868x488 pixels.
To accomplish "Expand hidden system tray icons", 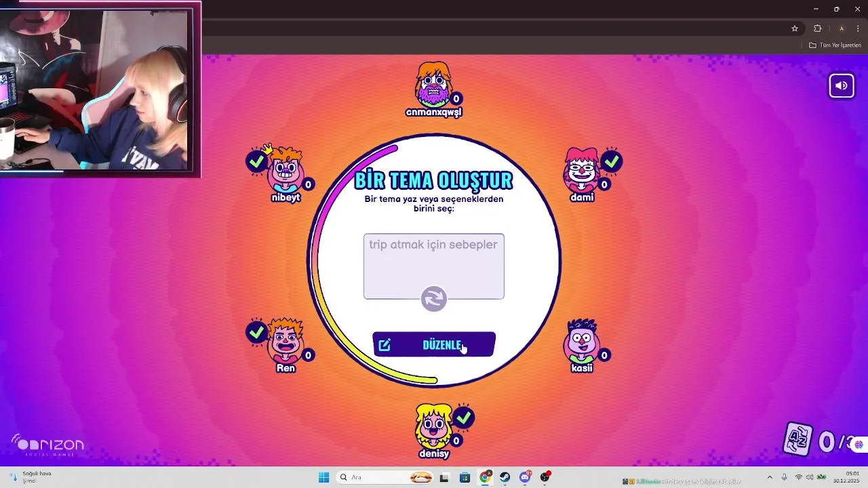I will pos(770,477).
